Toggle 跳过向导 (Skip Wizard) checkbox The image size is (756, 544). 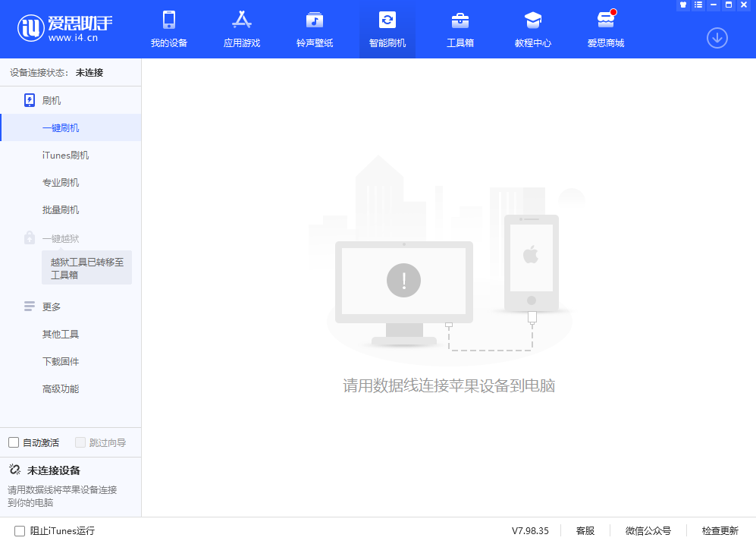80,442
